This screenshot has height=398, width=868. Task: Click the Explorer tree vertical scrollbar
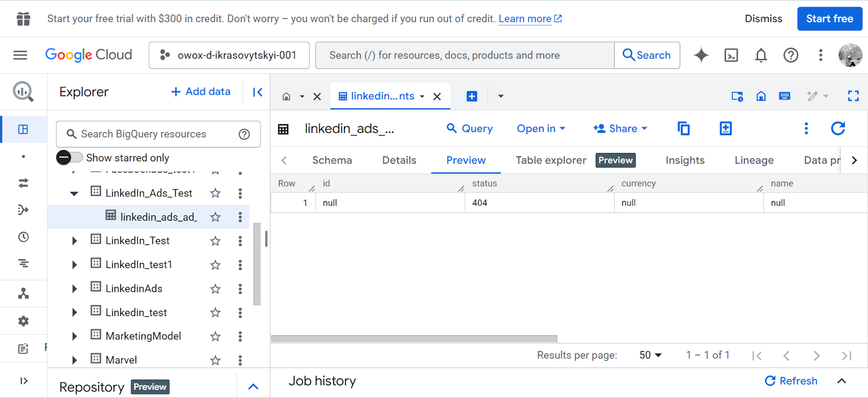(x=257, y=264)
